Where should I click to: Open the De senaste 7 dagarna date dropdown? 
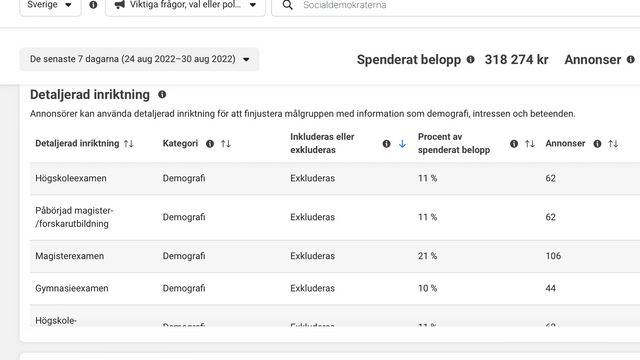tap(139, 59)
